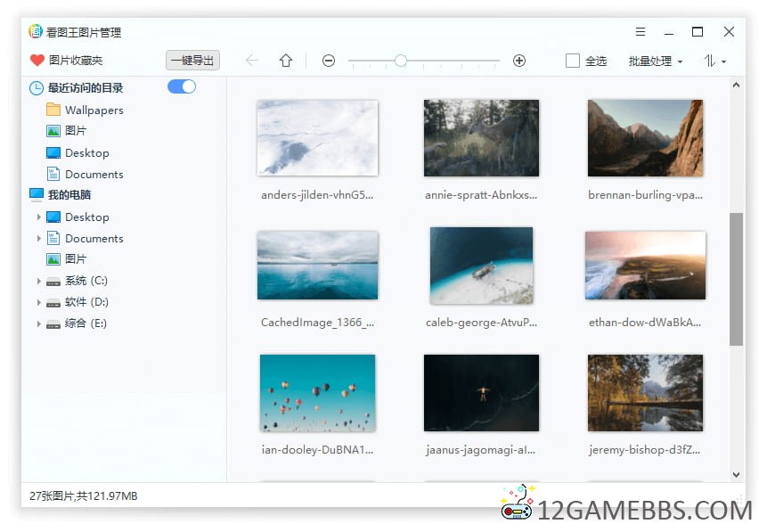Open the sort order options
The width and height of the screenshot is (767, 532).
[x=714, y=61]
